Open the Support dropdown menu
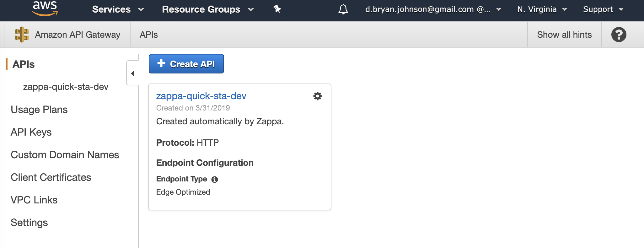Image resolution: width=644 pixels, height=248 pixels. [x=603, y=9]
